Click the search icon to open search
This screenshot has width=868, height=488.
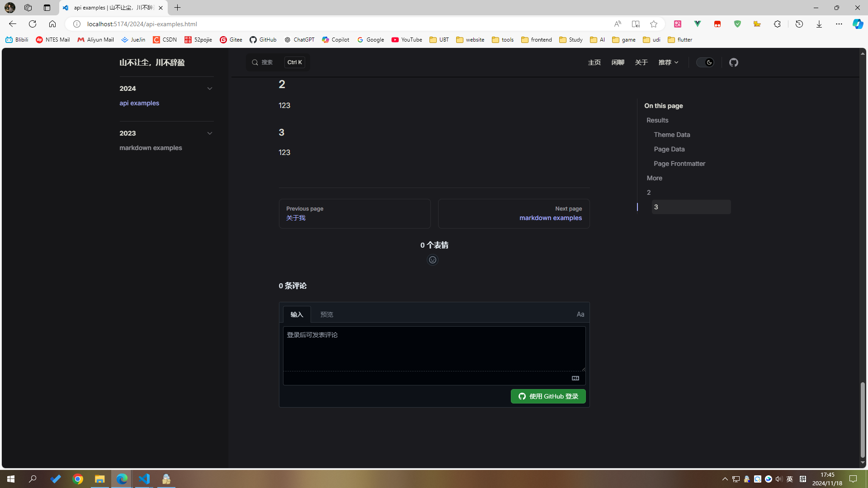pos(255,62)
